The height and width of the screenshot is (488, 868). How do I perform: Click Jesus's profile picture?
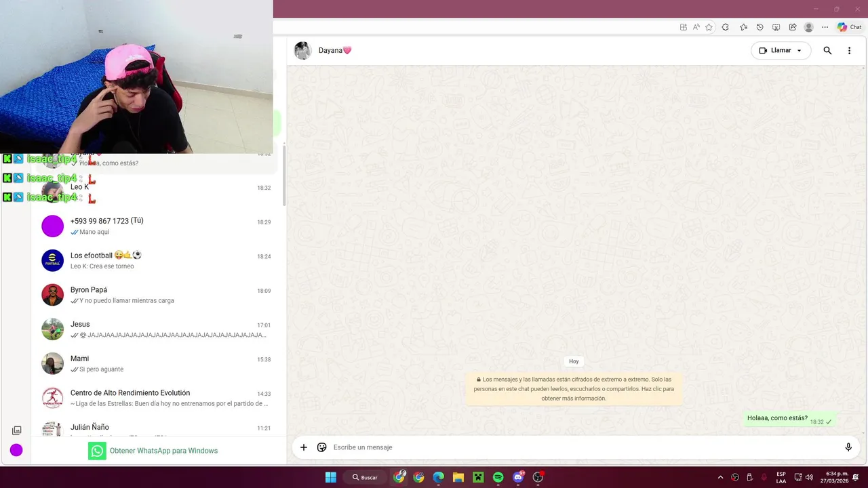coord(52,329)
